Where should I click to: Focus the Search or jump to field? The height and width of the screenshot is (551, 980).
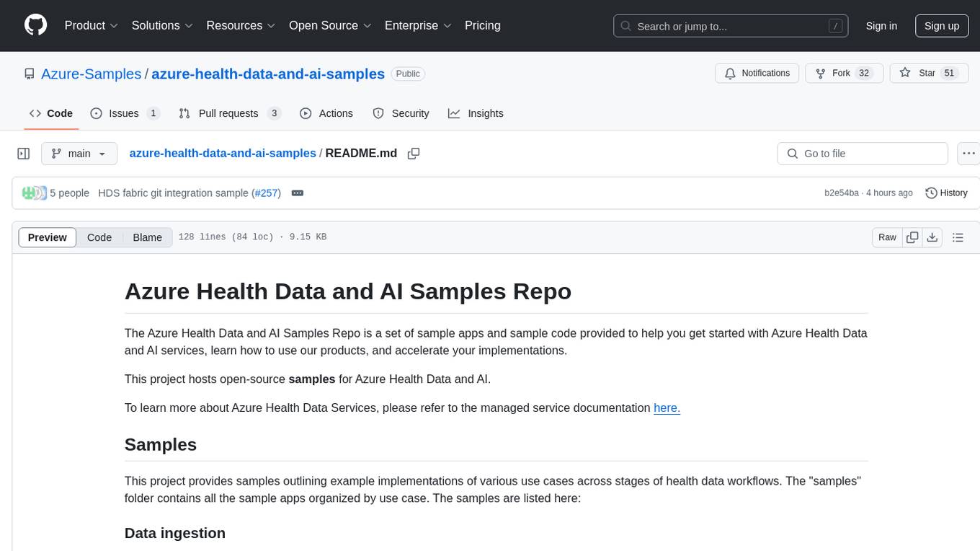(x=729, y=26)
